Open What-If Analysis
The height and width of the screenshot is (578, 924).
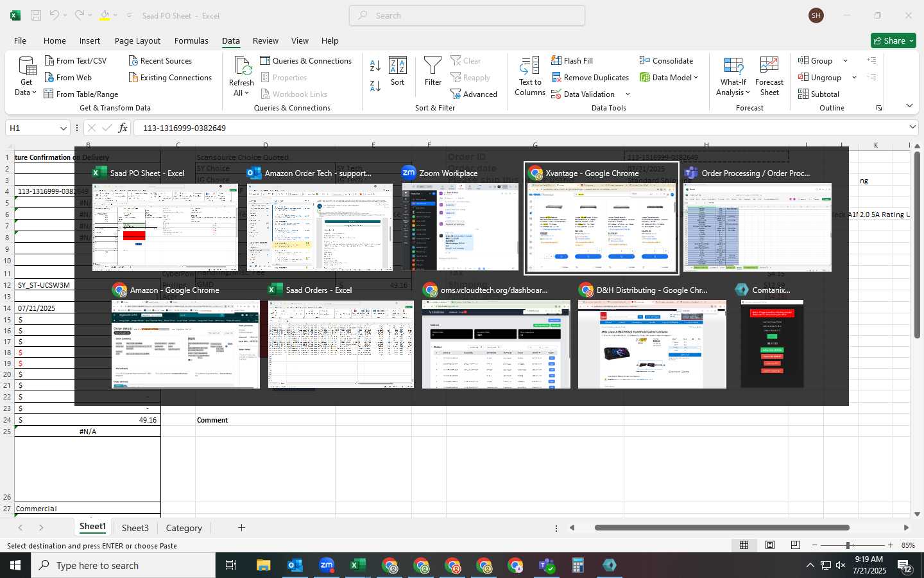733,76
